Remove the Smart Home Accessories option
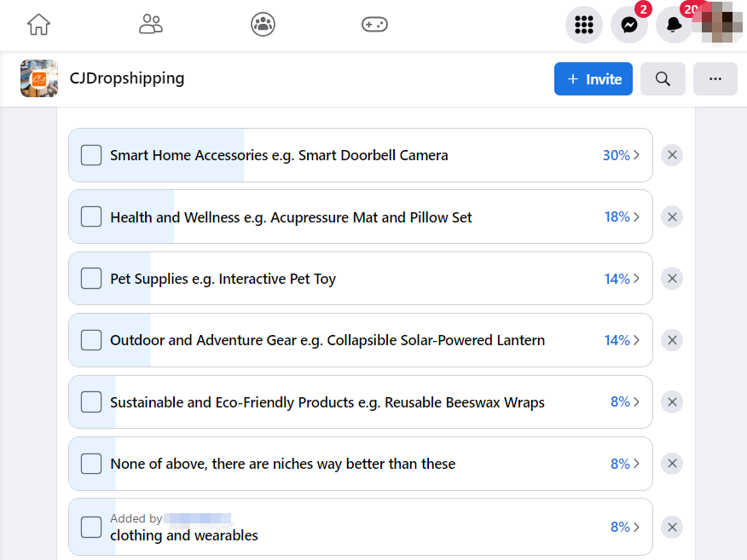 [672, 155]
